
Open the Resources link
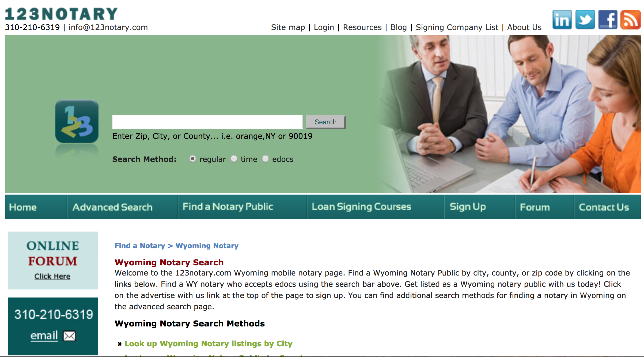click(x=362, y=27)
